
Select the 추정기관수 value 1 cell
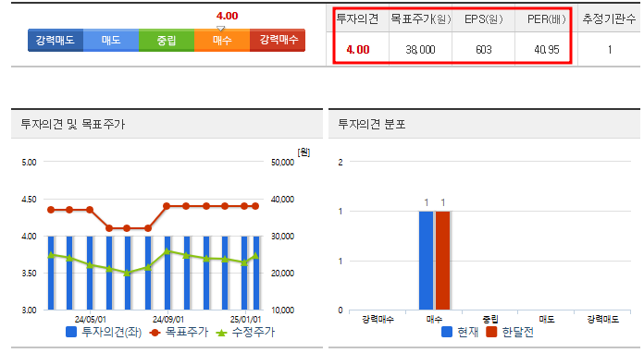[610, 50]
